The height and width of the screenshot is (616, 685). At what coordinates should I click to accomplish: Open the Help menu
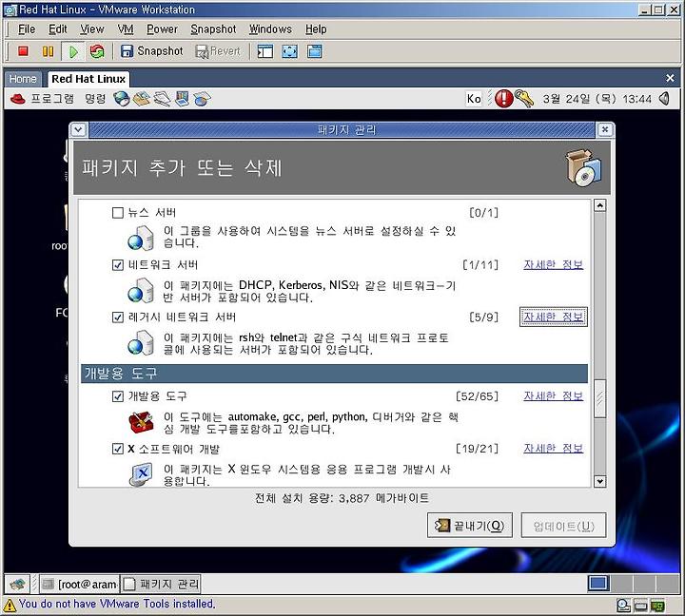coord(316,29)
